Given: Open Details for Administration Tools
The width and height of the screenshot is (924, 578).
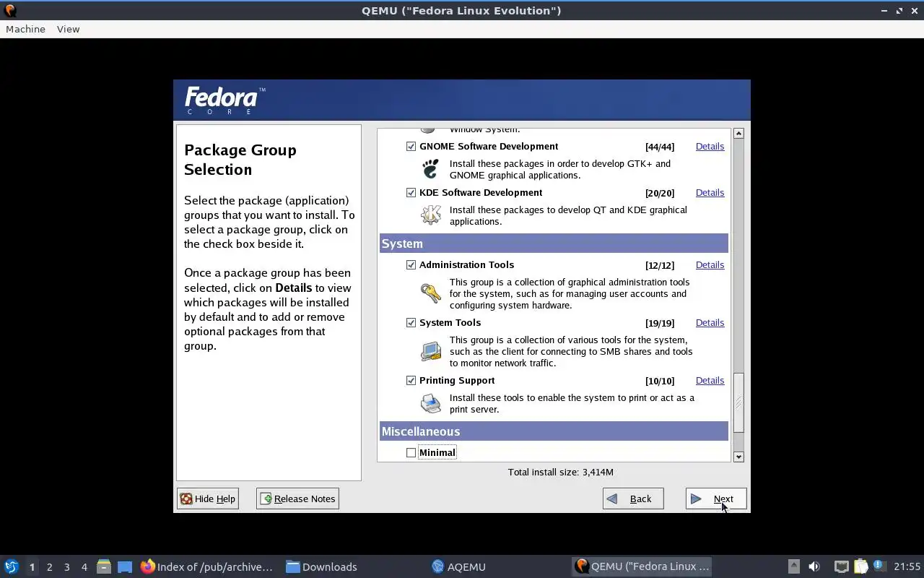Looking at the screenshot, I should (710, 264).
